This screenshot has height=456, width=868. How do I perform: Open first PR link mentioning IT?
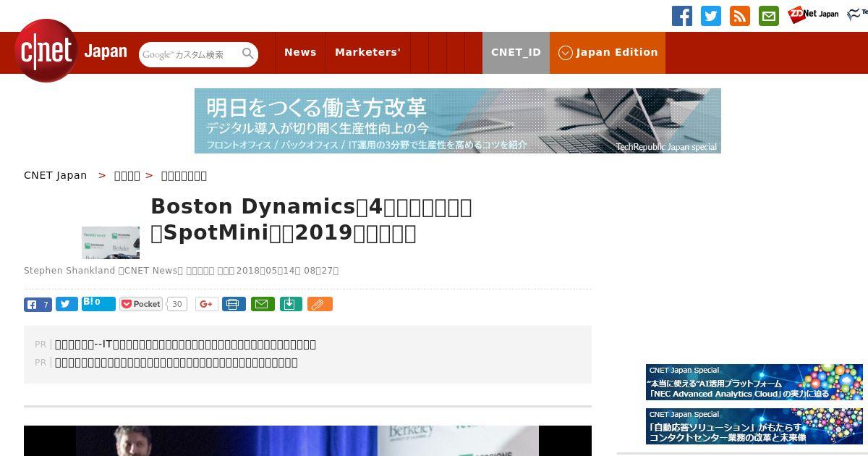(x=185, y=345)
